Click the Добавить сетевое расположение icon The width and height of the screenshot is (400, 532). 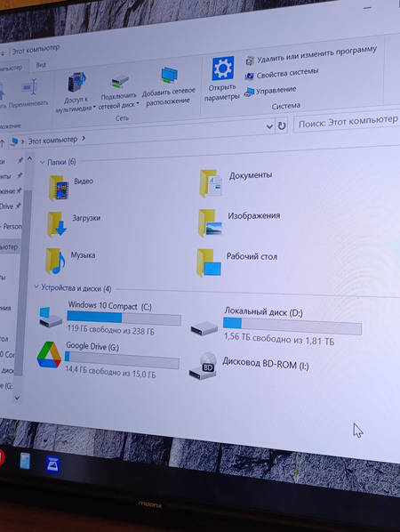tap(170, 75)
